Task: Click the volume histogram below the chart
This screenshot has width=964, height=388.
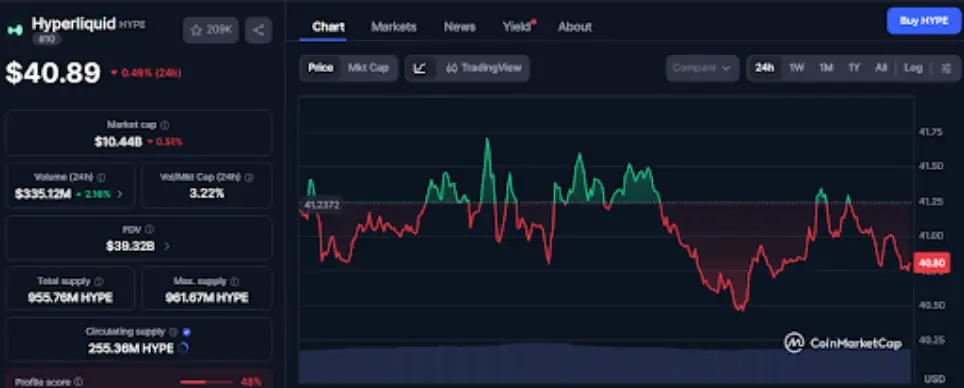Action: pyautogui.click(x=606, y=363)
